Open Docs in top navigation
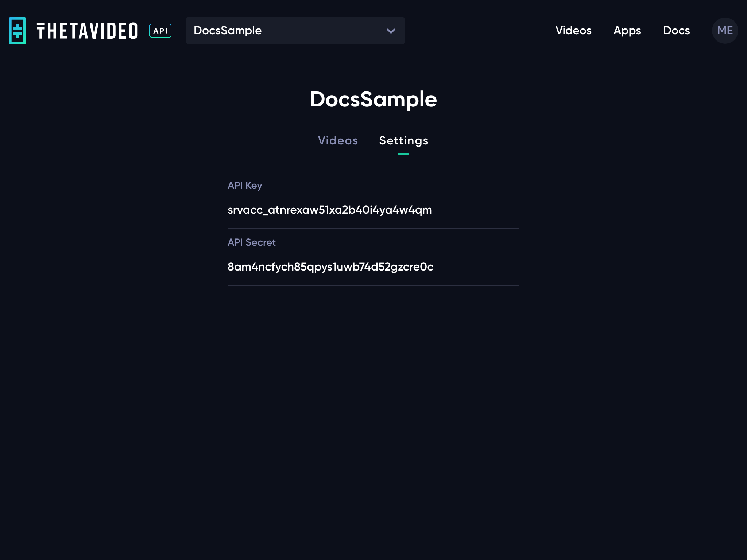Screen dimensions: 747x560 pos(676,31)
